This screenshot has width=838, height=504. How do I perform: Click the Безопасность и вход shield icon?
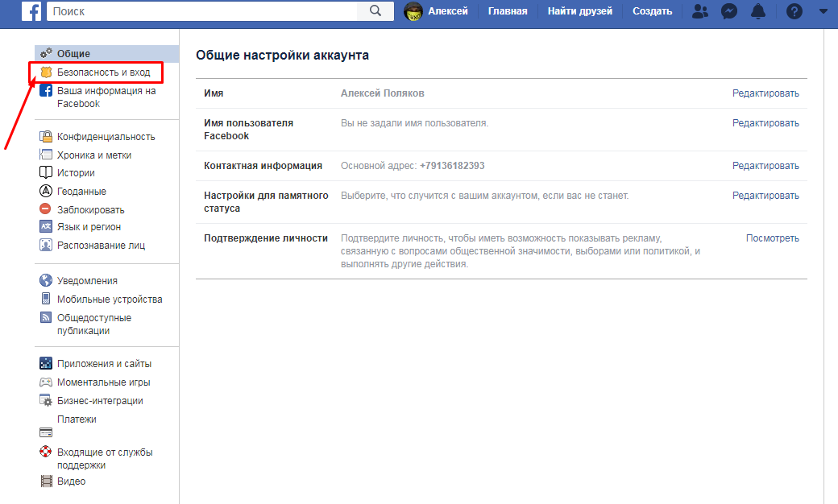[x=47, y=72]
